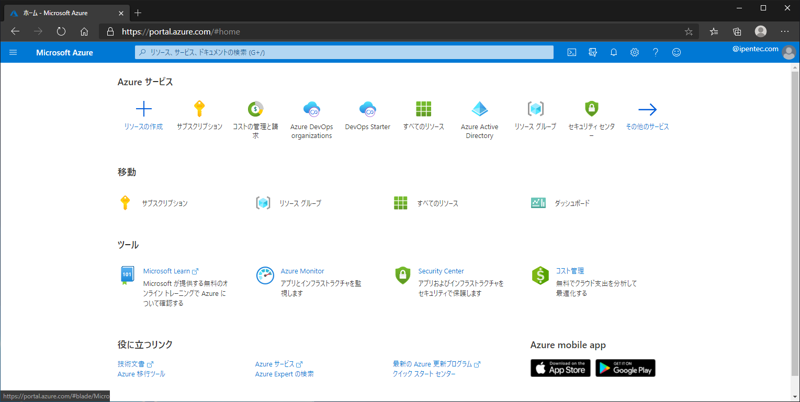Click the コスト管理 dollar icon

(x=540, y=275)
